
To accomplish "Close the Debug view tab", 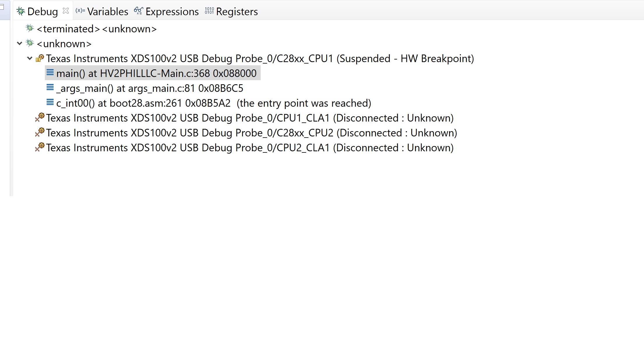I will point(66,11).
